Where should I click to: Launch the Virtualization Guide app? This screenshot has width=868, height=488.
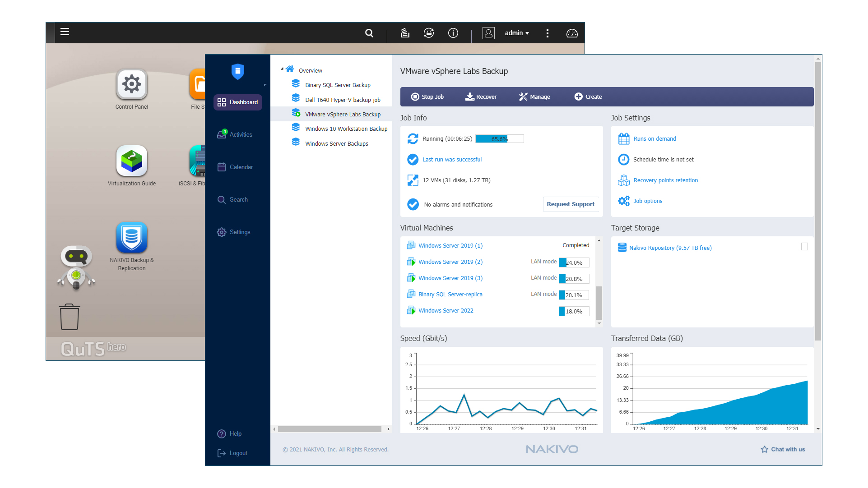point(131,166)
